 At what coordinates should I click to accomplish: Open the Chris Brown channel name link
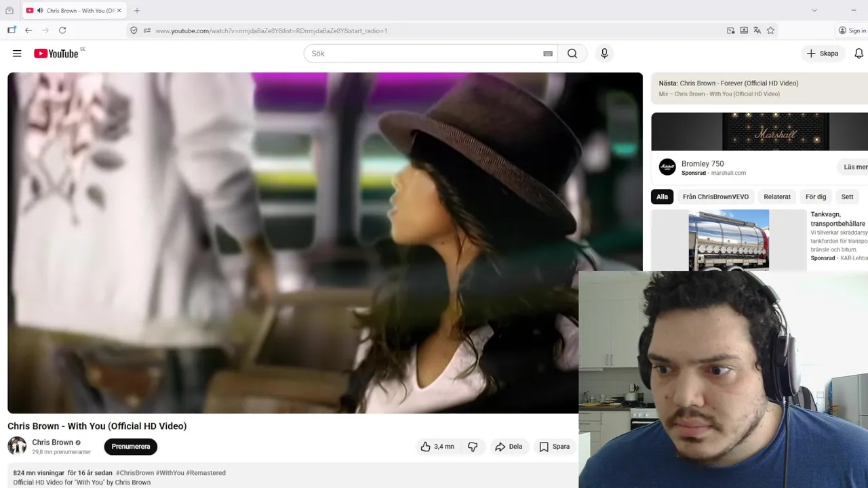(52, 442)
